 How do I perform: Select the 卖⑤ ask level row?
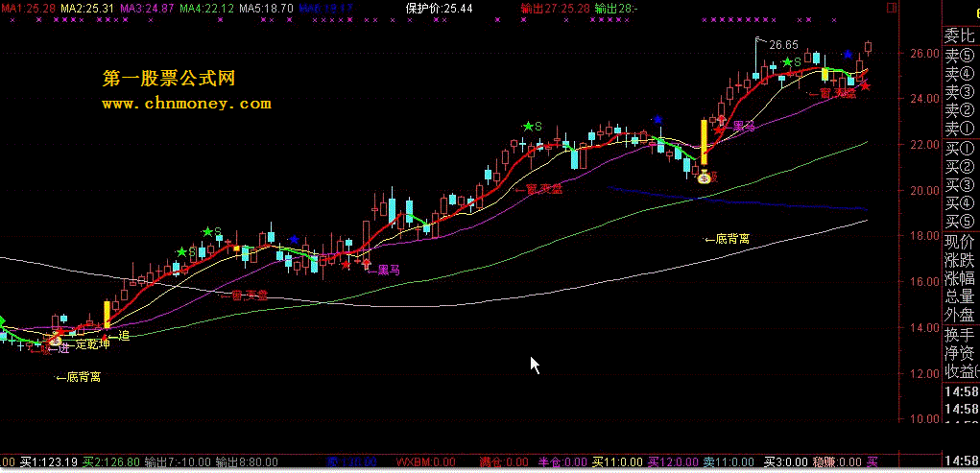960,56
